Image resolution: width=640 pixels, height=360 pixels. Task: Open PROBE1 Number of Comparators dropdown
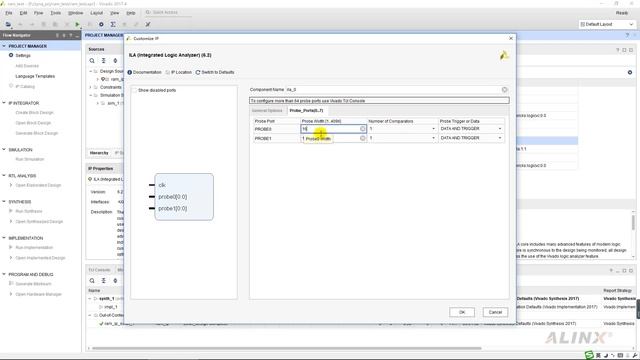pyautogui.click(x=433, y=138)
